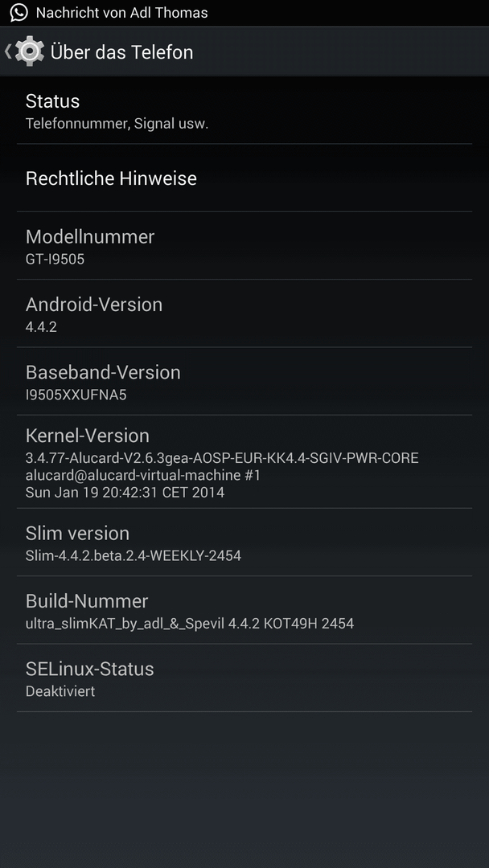
Task: Go back using the left chevron
Action: point(8,51)
